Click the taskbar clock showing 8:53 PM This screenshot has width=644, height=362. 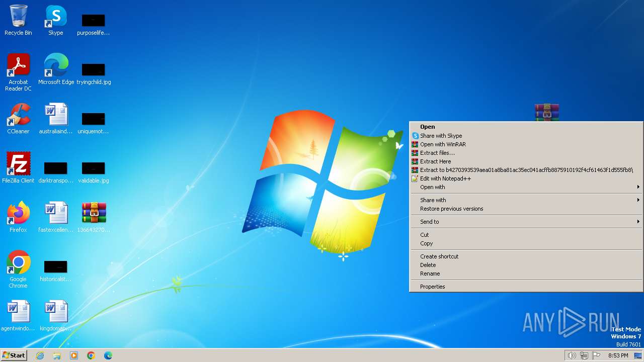[618, 355]
